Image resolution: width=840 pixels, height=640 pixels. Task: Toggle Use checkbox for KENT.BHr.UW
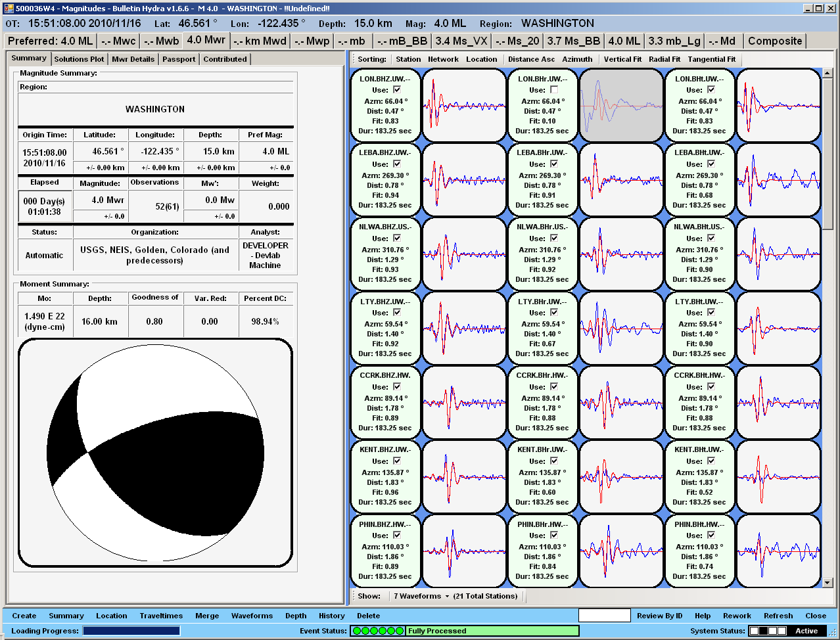pos(553,461)
